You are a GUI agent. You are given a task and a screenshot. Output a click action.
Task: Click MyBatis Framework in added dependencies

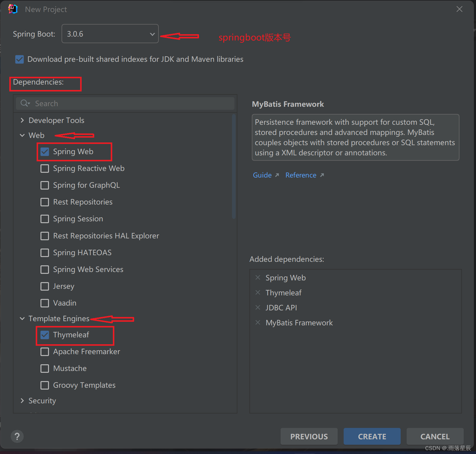(299, 323)
